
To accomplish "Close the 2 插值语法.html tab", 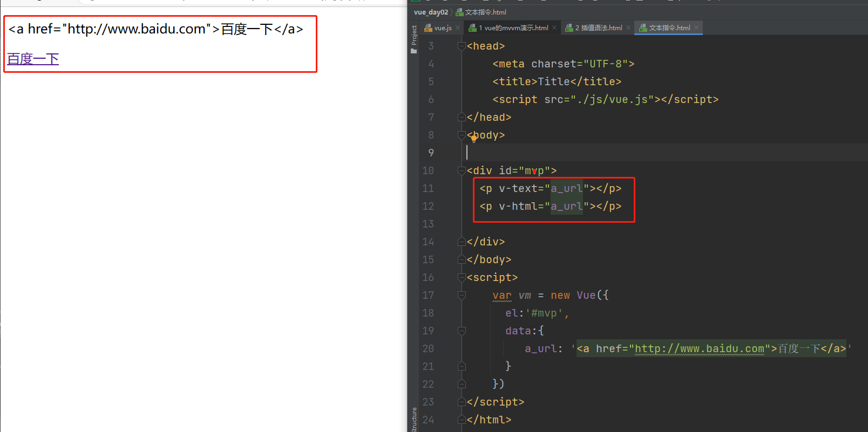I will click(x=628, y=28).
